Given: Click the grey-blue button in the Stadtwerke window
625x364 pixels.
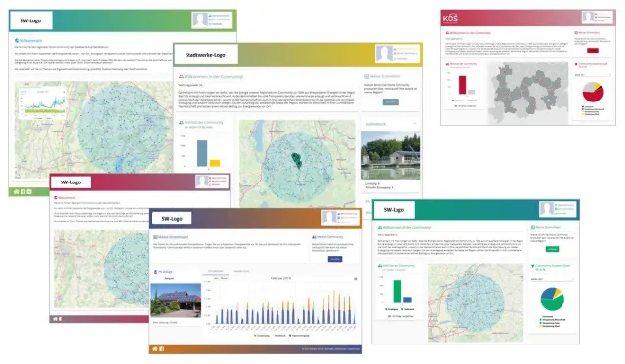Looking at the screenshot, I should pyautogui.click(x=391, y=102).
